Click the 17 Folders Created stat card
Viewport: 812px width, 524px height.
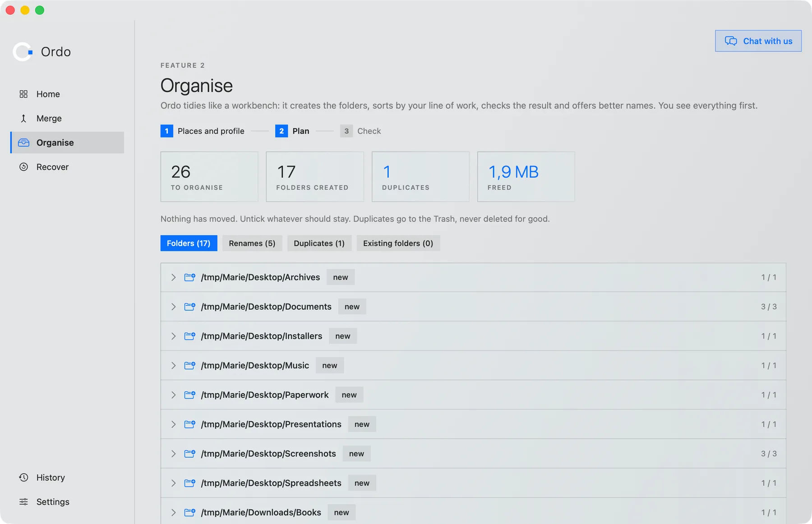click(315, 176)
